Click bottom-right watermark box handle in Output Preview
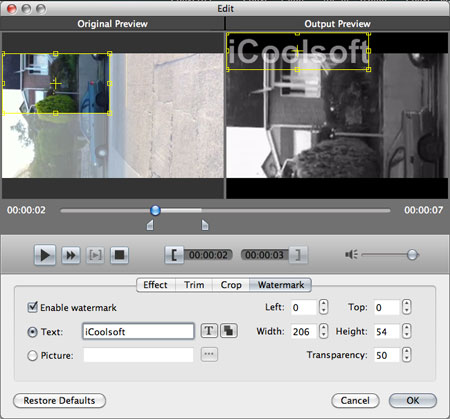The height and width of the screenshot is (419, 450). [368, 69]
